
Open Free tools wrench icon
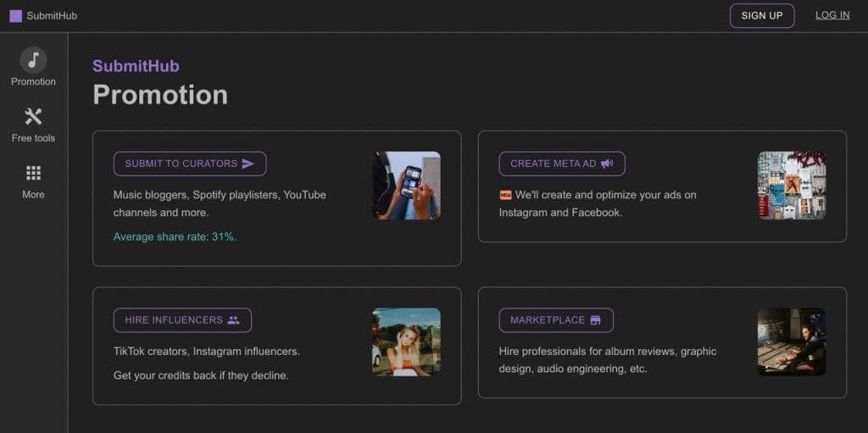pos(33,117)
